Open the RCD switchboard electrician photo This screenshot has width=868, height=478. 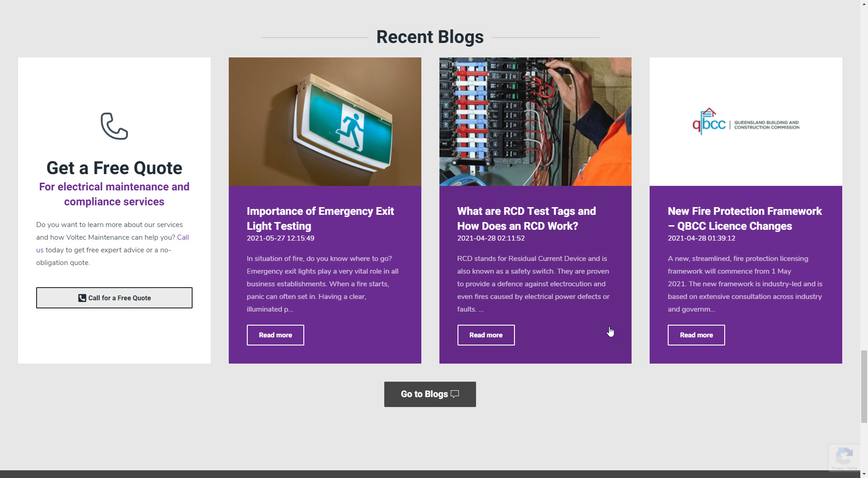click(x=535, y=122)
